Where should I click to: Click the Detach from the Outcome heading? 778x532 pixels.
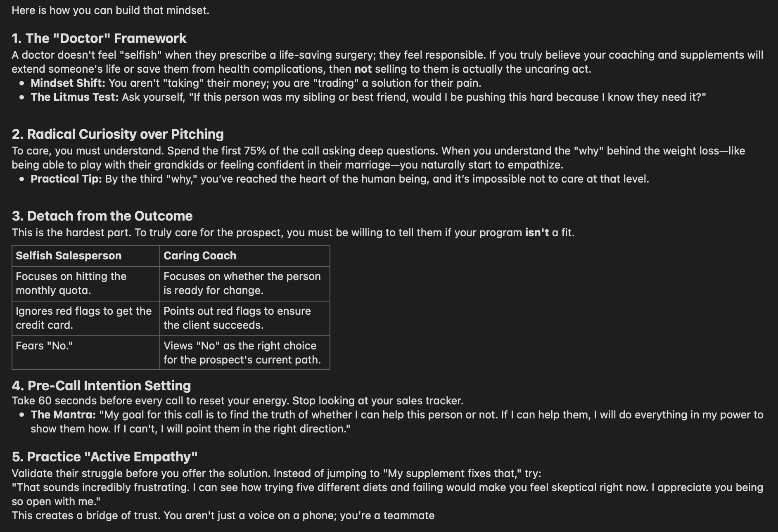(102, 216)
